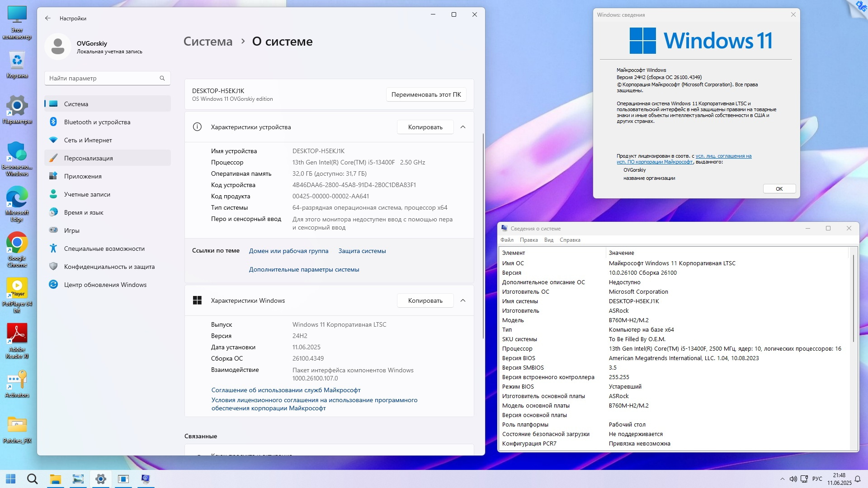Open Google Chrome desktop shortcut
The height and width of the screenshot is (488, 868).
click(17, 244)
